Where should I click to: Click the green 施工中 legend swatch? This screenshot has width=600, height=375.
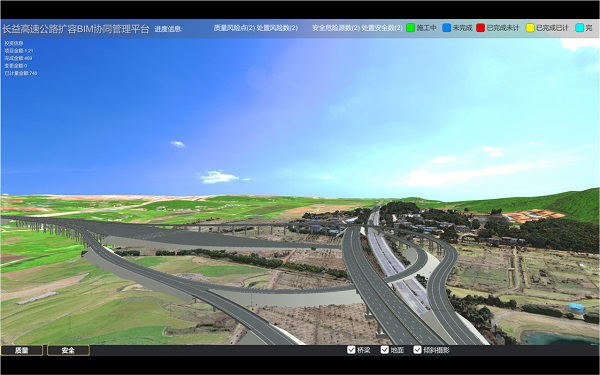point(410,28)
